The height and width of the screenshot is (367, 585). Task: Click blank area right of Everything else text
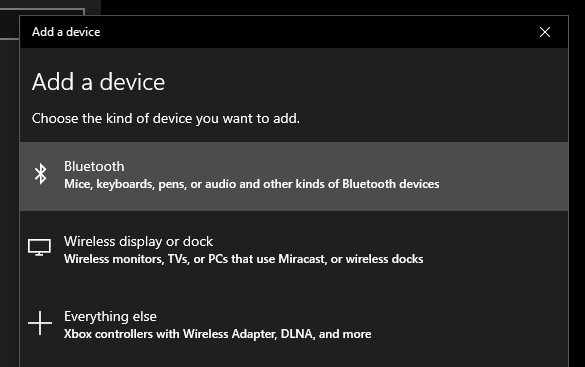[x=470, y=325]
